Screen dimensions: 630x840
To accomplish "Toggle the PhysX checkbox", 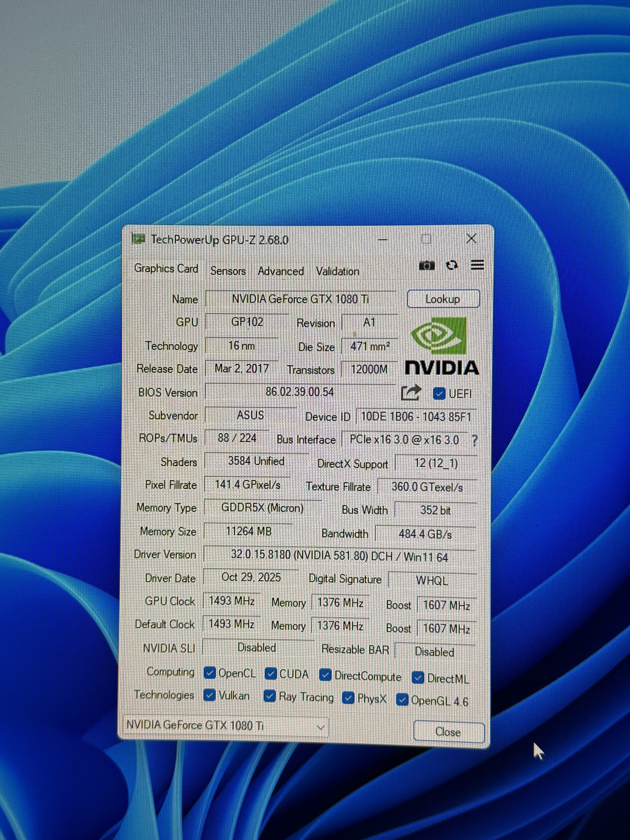I will tap(348, 698).
